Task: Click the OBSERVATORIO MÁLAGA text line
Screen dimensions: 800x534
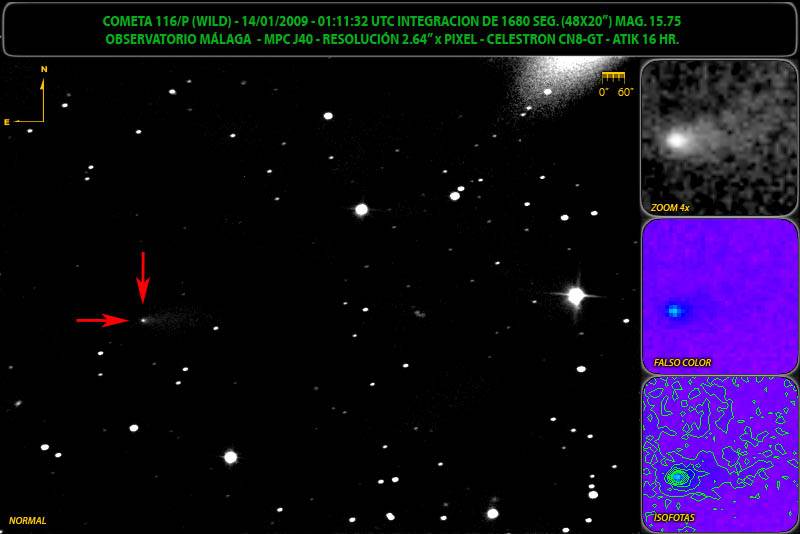Action: [x=392, y=39]
